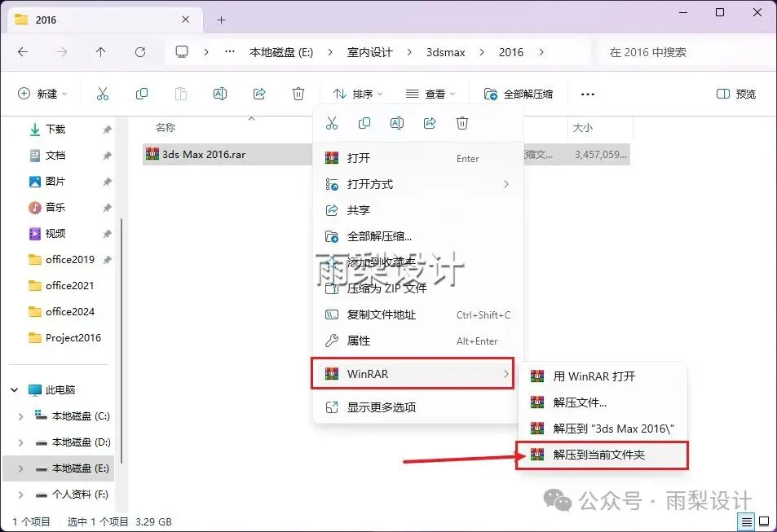The image size is (777, 532).
Task: Open the 排序 sort dropdown
Action: point(358,94)
